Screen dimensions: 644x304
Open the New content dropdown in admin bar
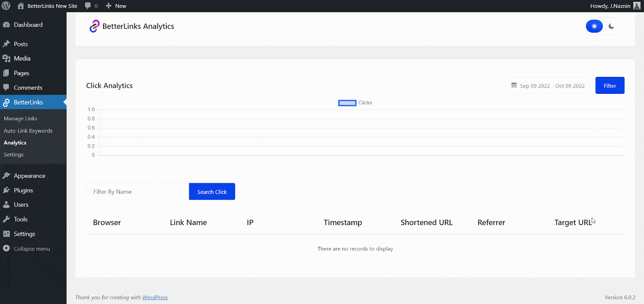pos(116,6)
